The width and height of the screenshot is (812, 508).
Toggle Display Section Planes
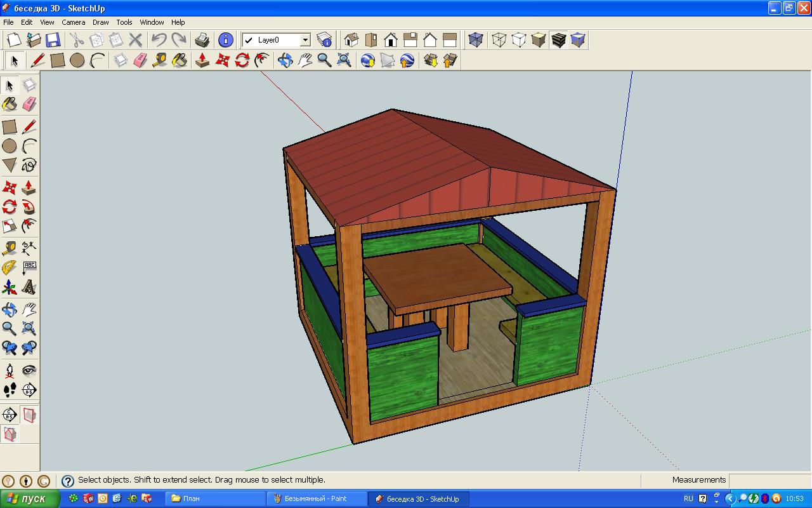point(29,415)
